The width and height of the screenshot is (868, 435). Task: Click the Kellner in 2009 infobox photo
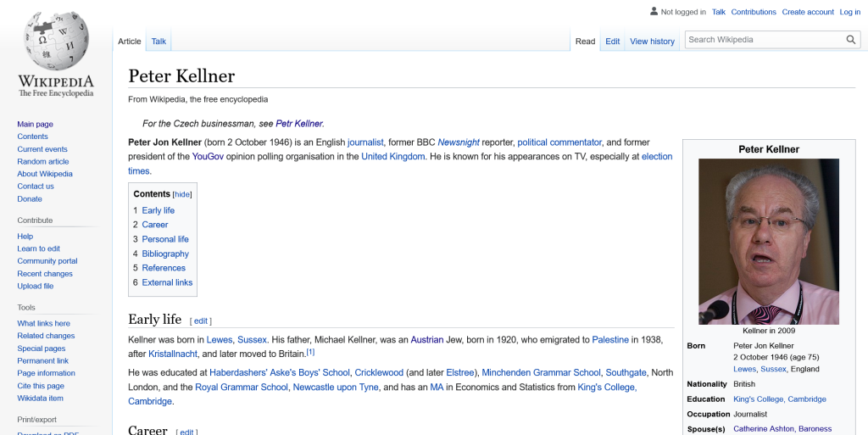click(768, 242)
